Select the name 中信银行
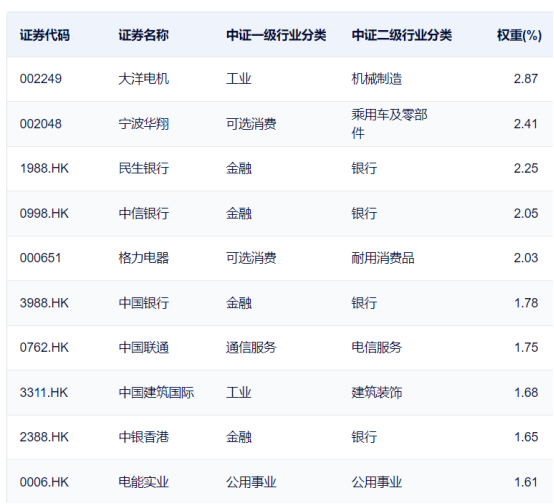Image resolution: width=554 pixels, height=504 pixels. click(143, 213)
